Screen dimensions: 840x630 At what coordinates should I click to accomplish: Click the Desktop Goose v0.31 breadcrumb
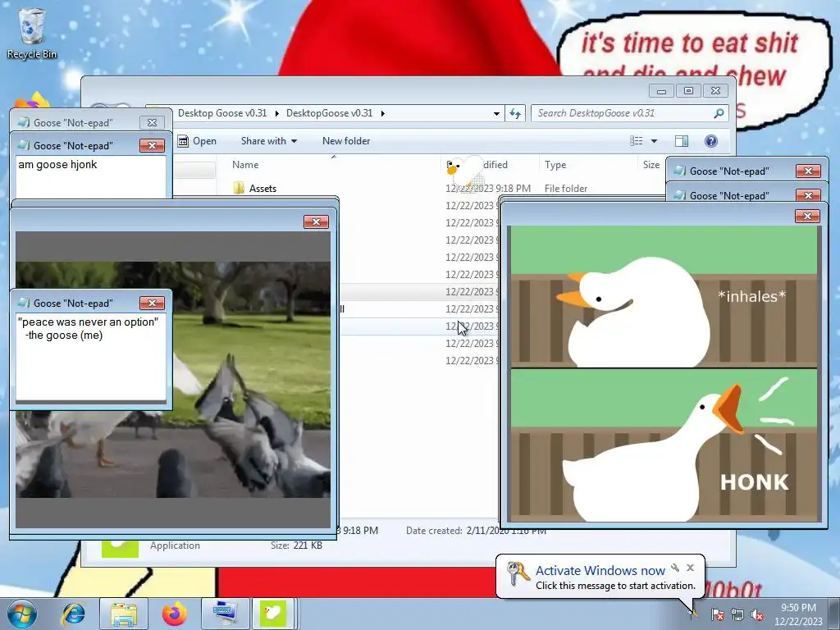[x=222, y=113]
